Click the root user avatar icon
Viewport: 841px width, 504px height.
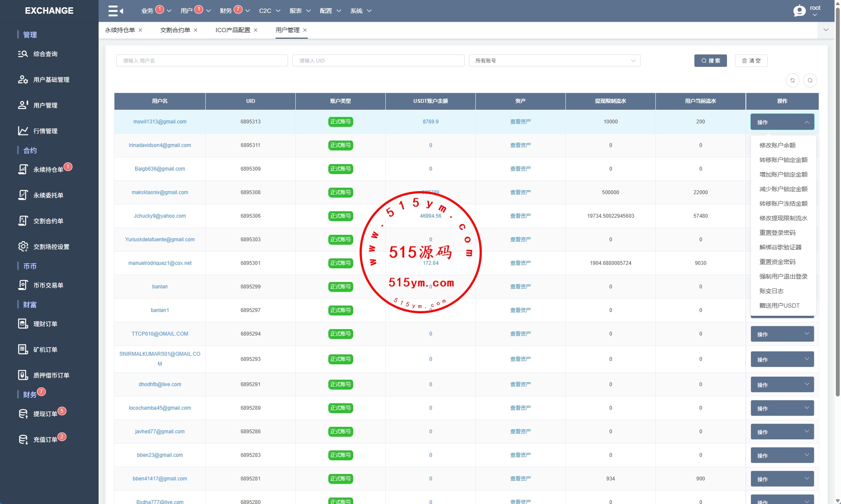click(x=799, y=11)
